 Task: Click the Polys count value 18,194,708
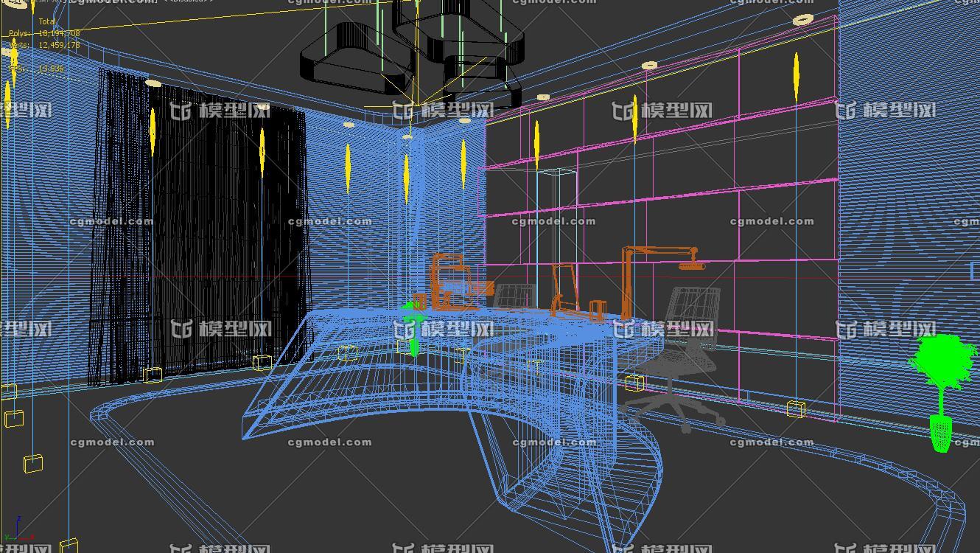click(x=59, y=33)
